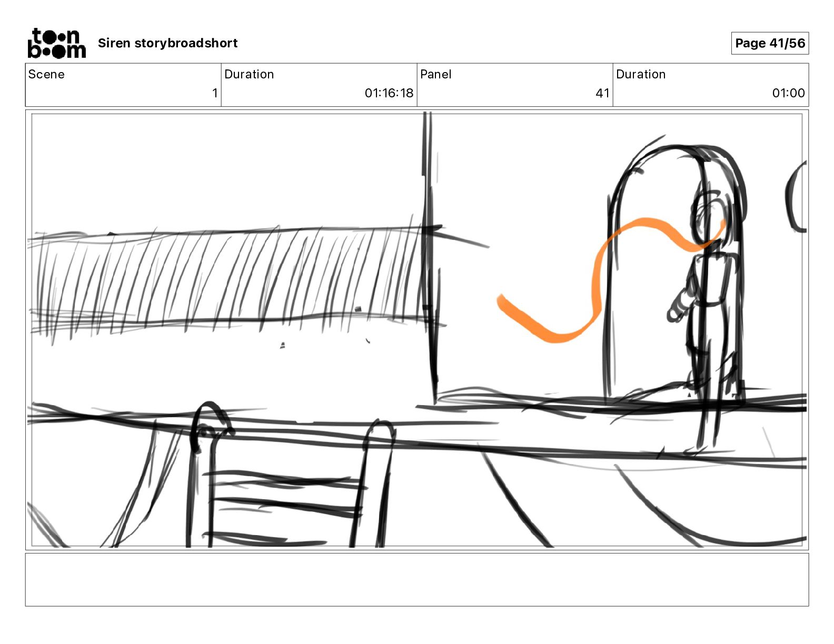Click the scene duration value '01:16:18'
Image resolution: width=834 pixels, height=644 pixels.
tap(389, 93)
